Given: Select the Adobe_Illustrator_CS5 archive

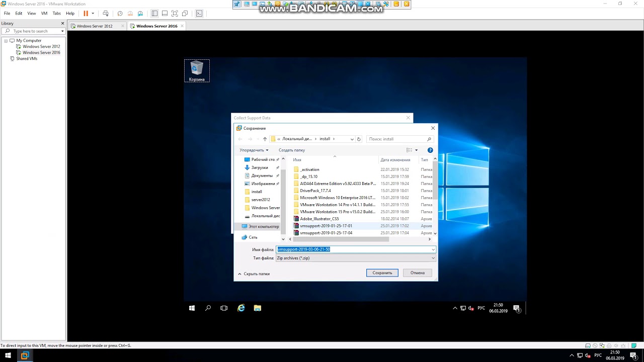Looking at the screenshot, I should tap(319, 219).
